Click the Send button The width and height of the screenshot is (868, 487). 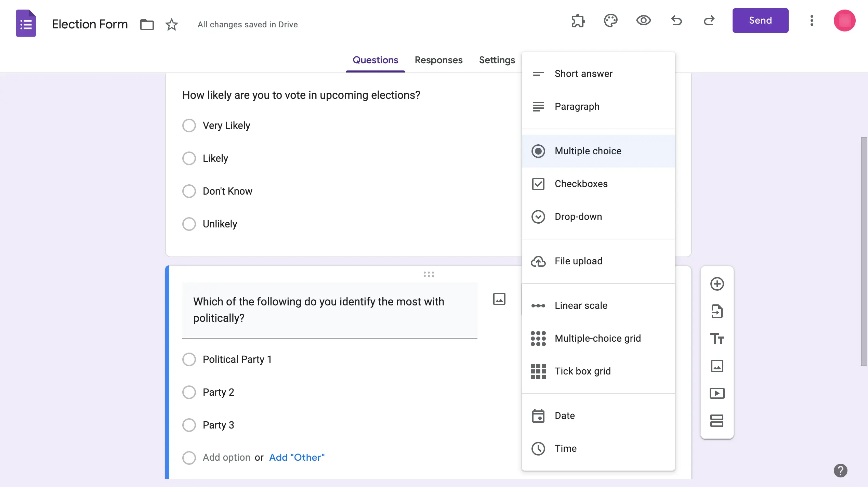click(x=760, y=20)
